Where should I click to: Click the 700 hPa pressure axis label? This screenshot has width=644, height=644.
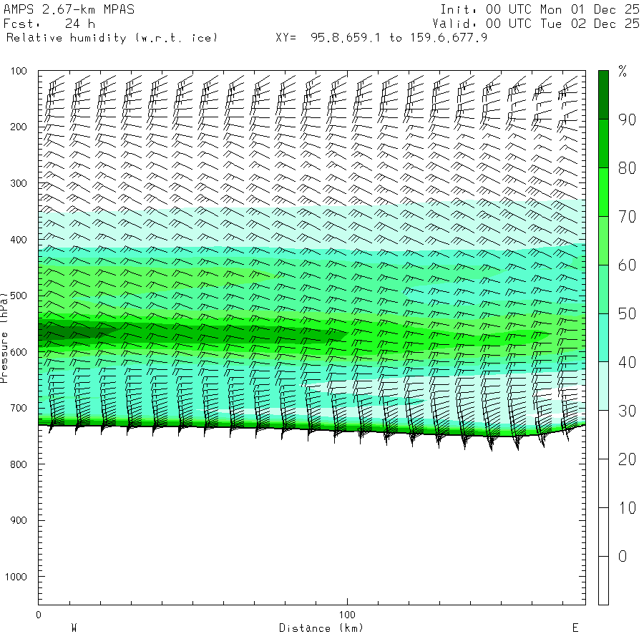pos(19,409)
